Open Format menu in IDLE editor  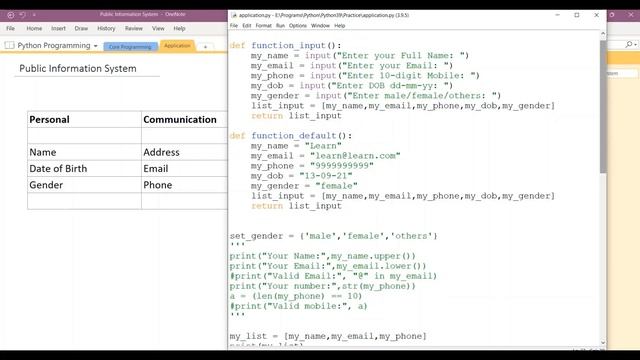coord(263,26)
